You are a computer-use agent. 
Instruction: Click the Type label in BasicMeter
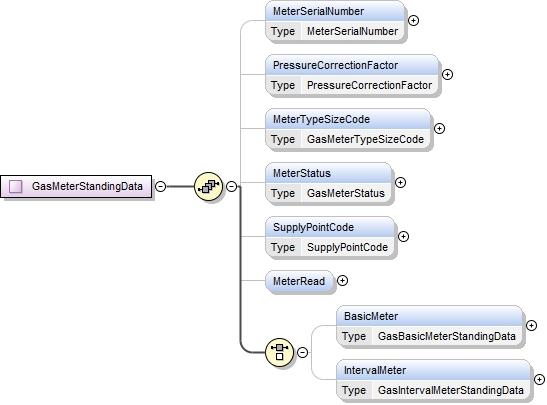click(x=354, y=337)
